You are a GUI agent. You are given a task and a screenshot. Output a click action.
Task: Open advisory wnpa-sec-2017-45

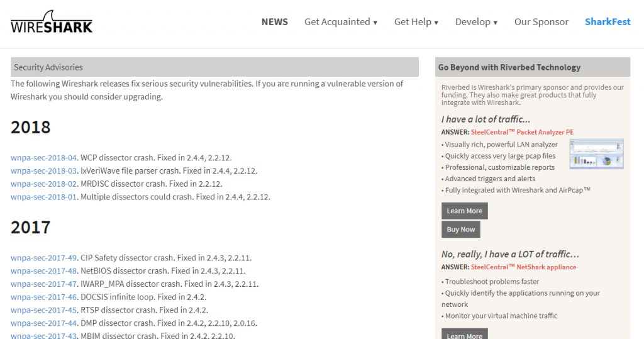[x=43, y=310]
